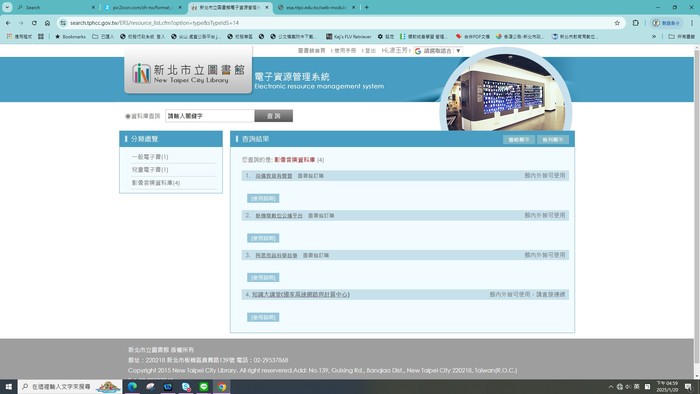Image resolution: width=700 pixels, height=394 pixels.
Task: Open 知識大講堂 database link
Action: [300, 294]
